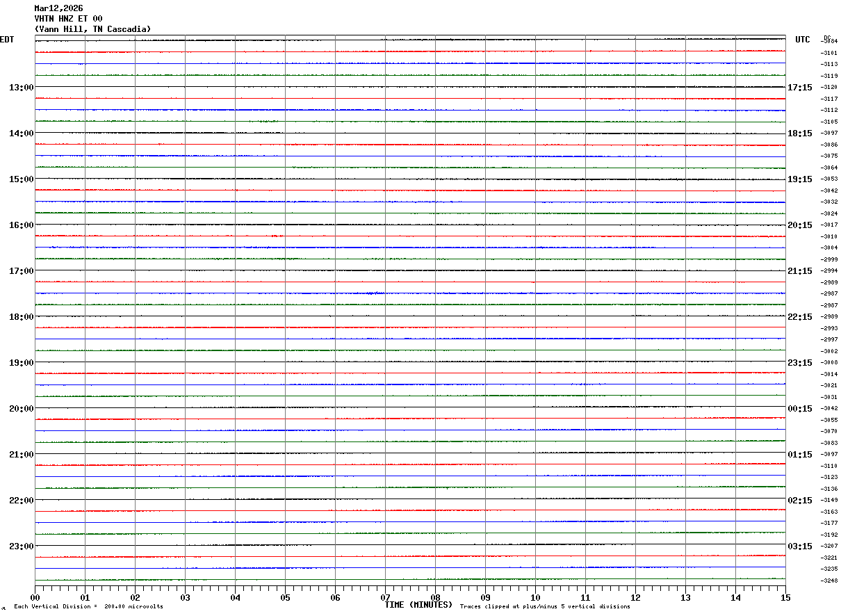Image resolution: width=841 pixels, height=616 pixels.
Task: Click the VHTN HNZ ET 00 station label
Action: point(68,19)
